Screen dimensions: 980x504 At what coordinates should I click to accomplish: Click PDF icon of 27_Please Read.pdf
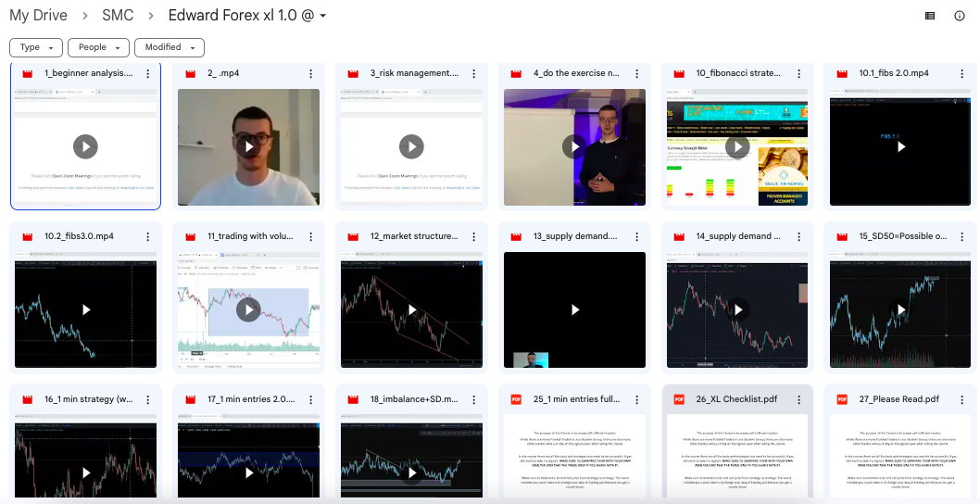841,399
